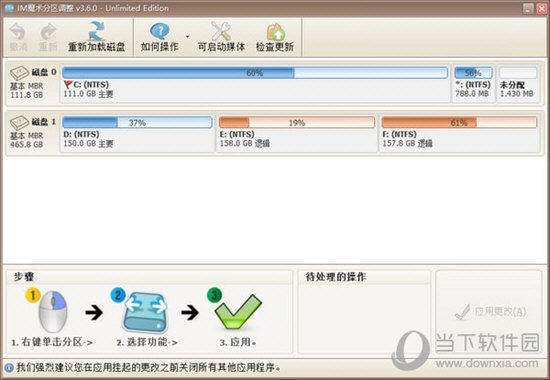Open the 如何操作 help icon
Image resolution: width=550 pixels, height=380 pixels.
coord(160,31)
